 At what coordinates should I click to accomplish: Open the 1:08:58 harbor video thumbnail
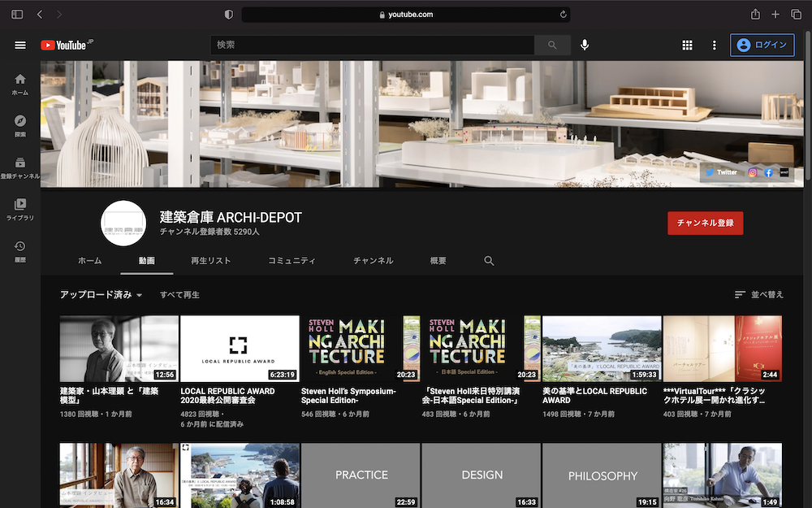[x=240, y=475]
